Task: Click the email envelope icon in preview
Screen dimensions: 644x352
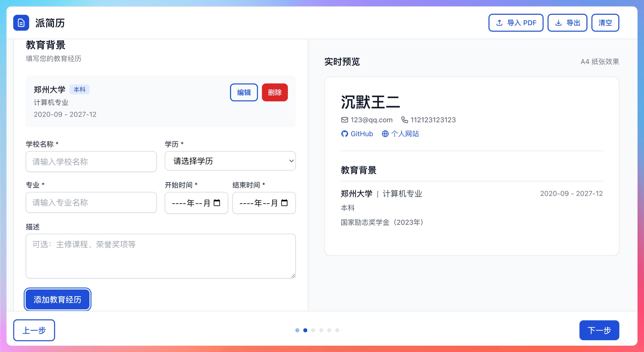Action: (x=345, y=120)
